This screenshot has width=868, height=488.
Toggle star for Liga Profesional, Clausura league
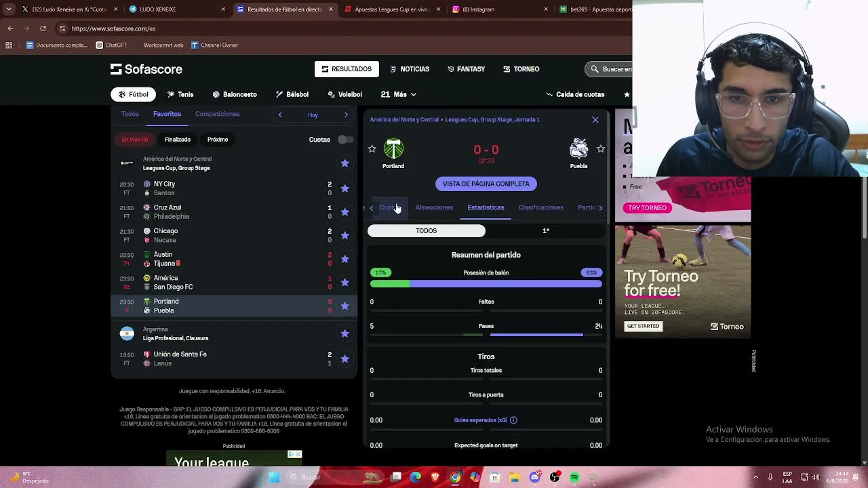[x=344, y=333]
